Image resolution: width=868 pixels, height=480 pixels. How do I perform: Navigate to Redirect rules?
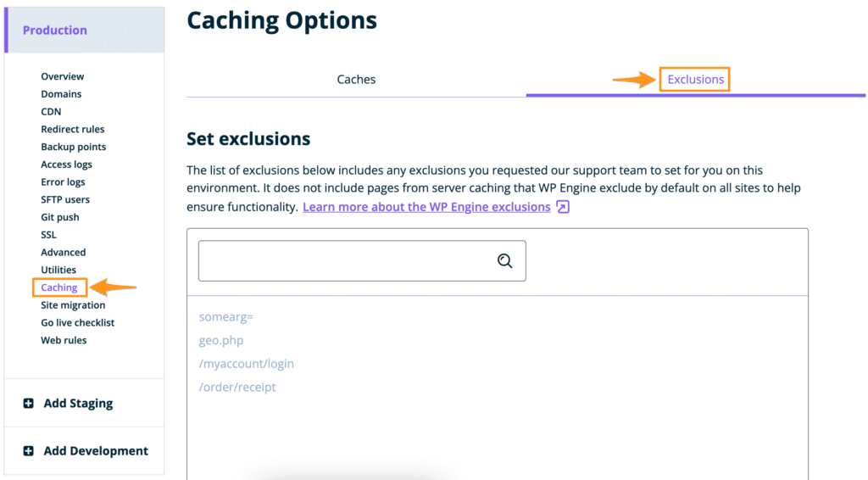pos(73,130)
